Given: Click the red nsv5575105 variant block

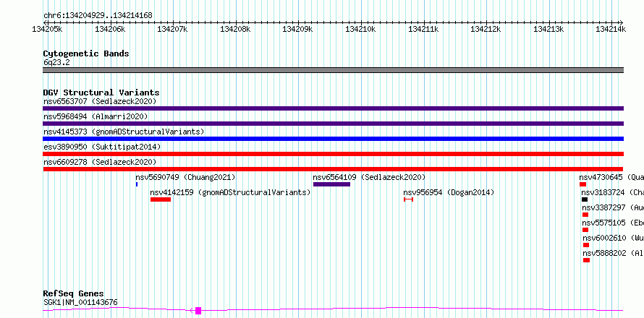Looking at the screenshot, I should (x=585, y=230).
